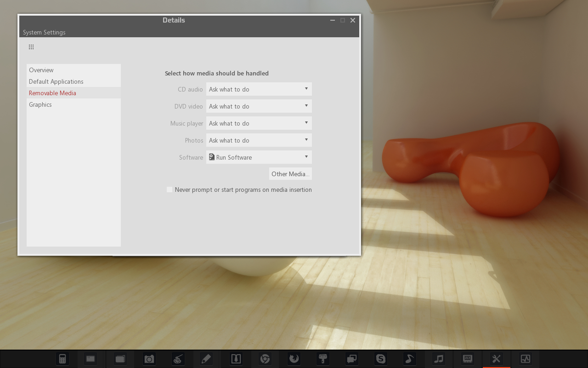Open the calculator from the taskbar
The width and height of the screenshot is (588, 368).
click(x=62, y=359)
